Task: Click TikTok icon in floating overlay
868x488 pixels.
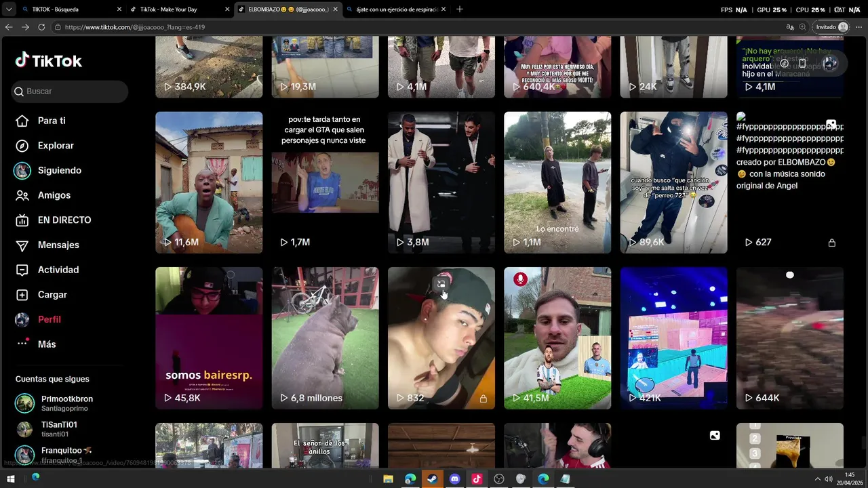Action: tap(784, 64)
